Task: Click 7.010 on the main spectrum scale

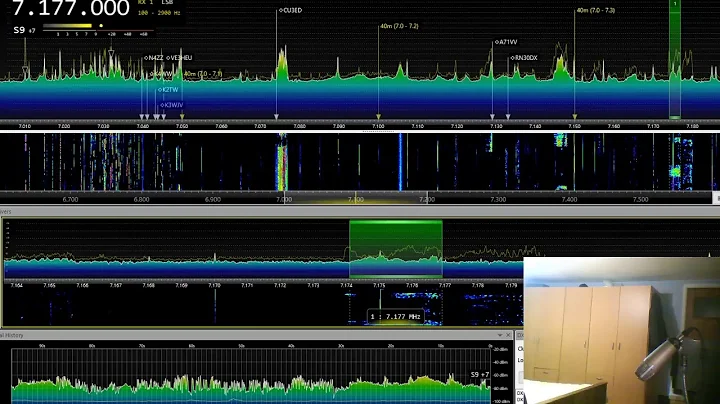Action: click(x=25, y=126)
